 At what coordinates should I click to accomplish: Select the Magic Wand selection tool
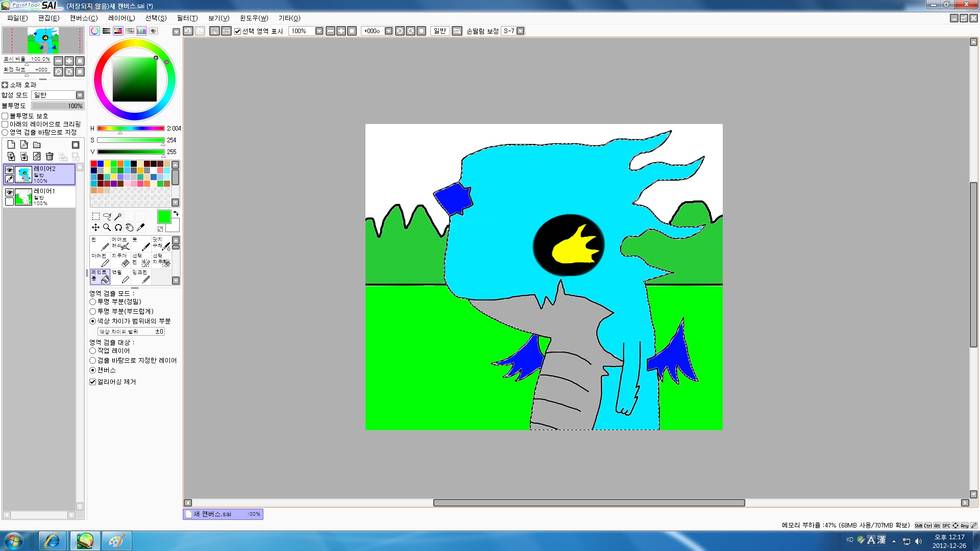click(x=118, y=216)
